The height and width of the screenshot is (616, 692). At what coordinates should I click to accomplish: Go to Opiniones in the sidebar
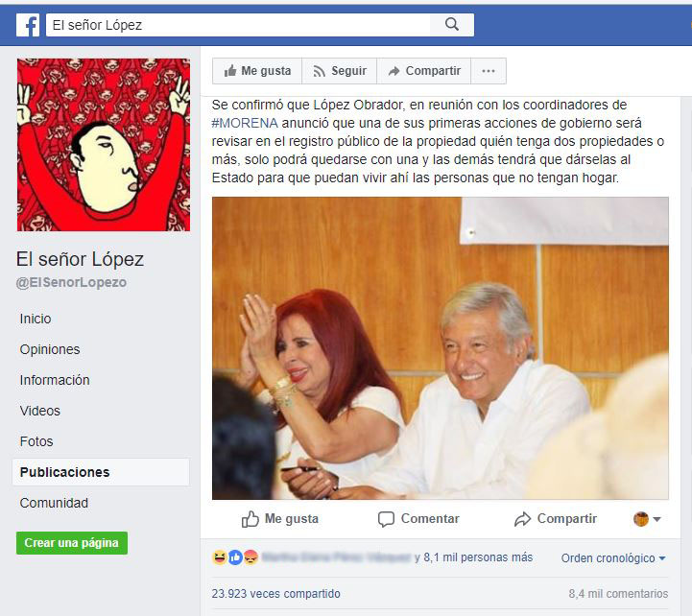click(x=50, y=349)
